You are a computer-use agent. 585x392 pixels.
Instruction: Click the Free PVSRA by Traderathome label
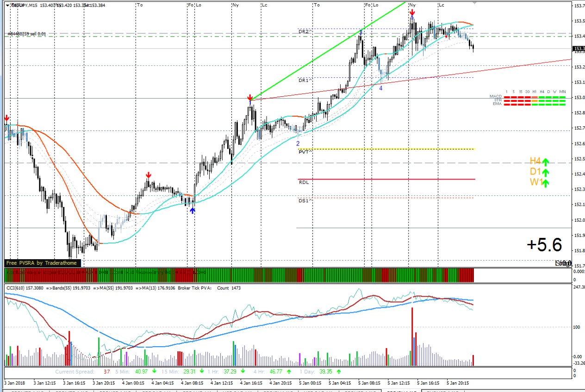pyautogui.click(x=43, y=263)
